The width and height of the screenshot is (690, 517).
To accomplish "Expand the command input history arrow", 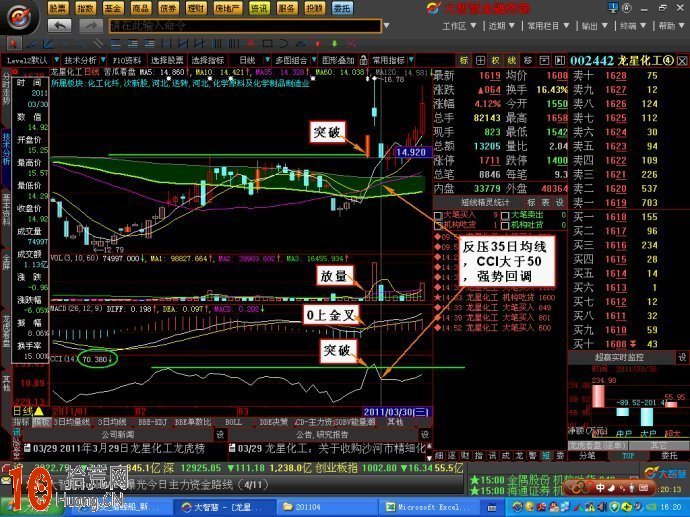I will point(386,26).
